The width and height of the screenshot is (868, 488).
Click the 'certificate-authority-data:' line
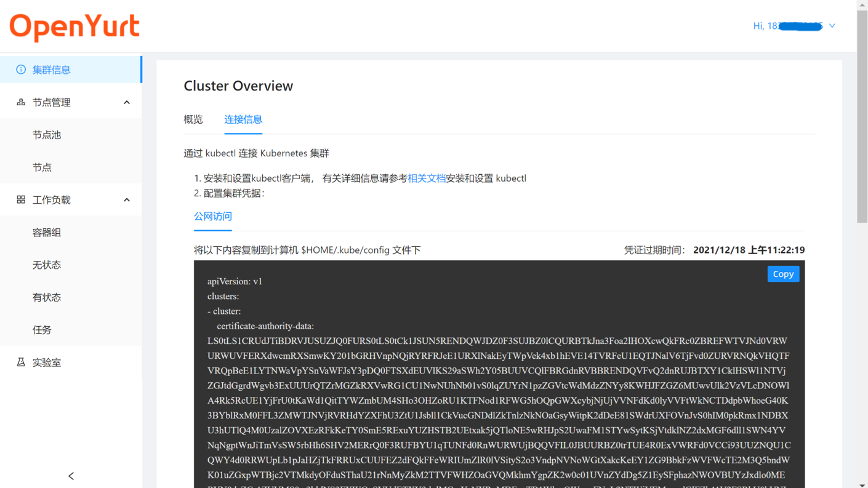pos(265,326)
